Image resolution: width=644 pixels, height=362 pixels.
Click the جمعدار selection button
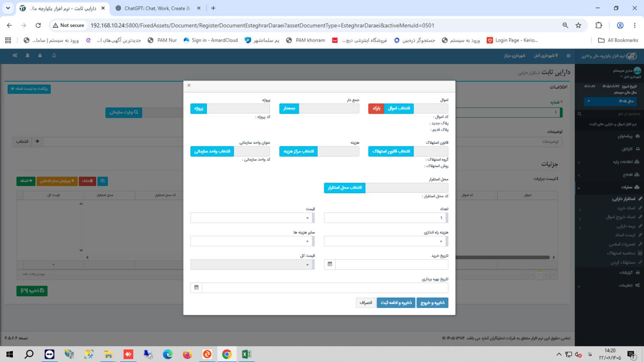click(289, 108)
